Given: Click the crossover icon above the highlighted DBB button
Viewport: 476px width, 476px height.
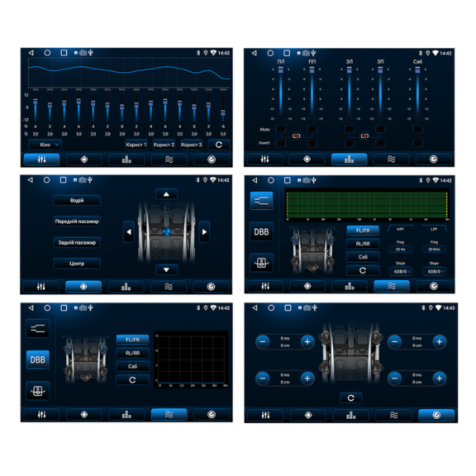Looking at the screenshot, I should tap(37, 328).
